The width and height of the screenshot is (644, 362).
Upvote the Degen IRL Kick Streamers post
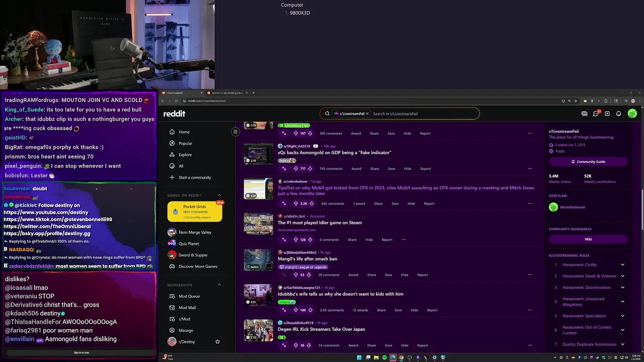(297, 345)
